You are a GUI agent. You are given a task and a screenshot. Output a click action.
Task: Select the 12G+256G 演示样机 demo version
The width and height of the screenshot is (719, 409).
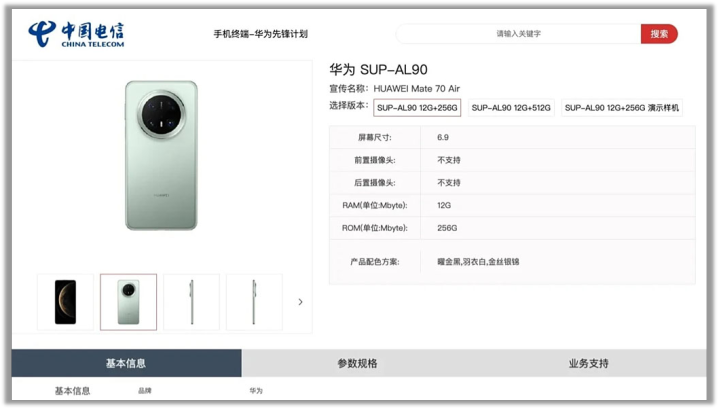621,108
